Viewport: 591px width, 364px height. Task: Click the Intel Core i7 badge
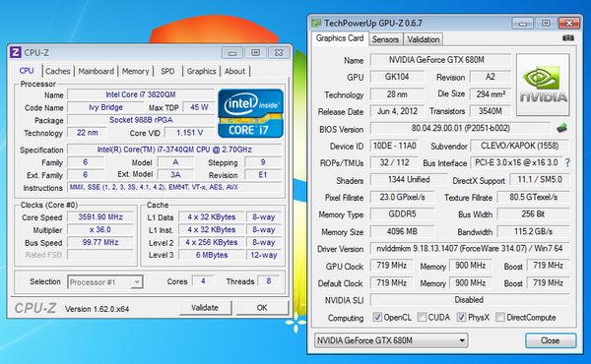(250, 113)
